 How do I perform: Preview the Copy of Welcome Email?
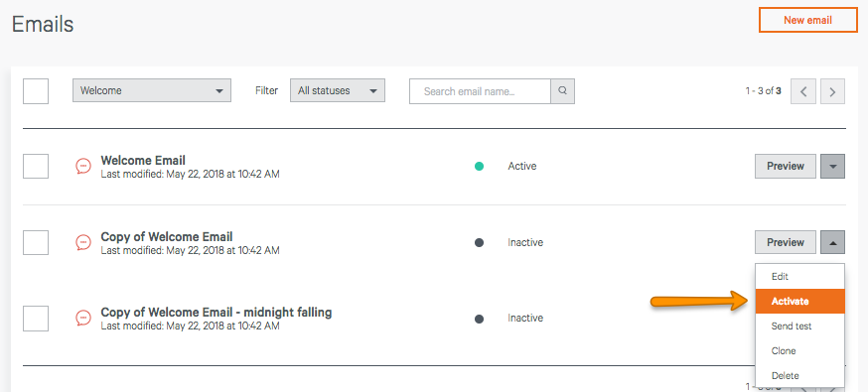coord(785,242)
